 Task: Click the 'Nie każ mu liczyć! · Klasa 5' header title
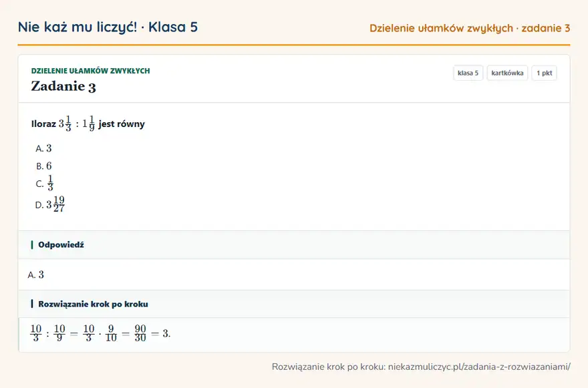click(x=108, y=27)
